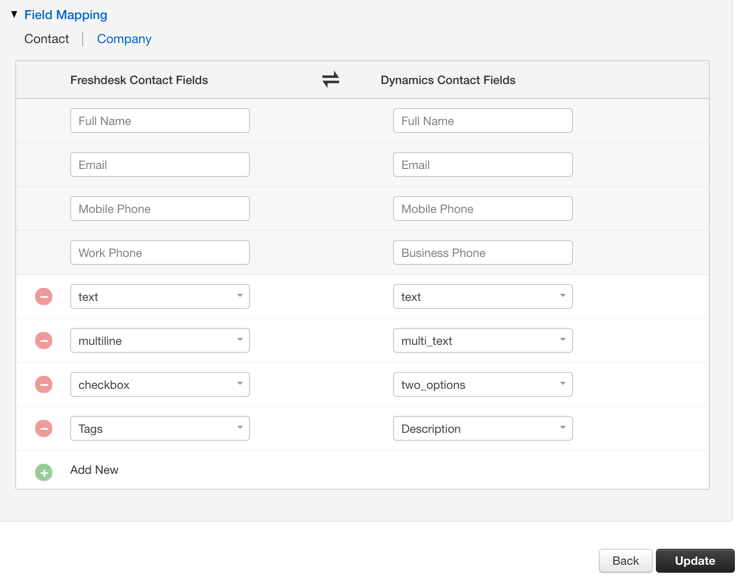Screen dimensions: 745x581
Task: Collapse the Field Mapping section triangle
Action: tap(14, 14)
